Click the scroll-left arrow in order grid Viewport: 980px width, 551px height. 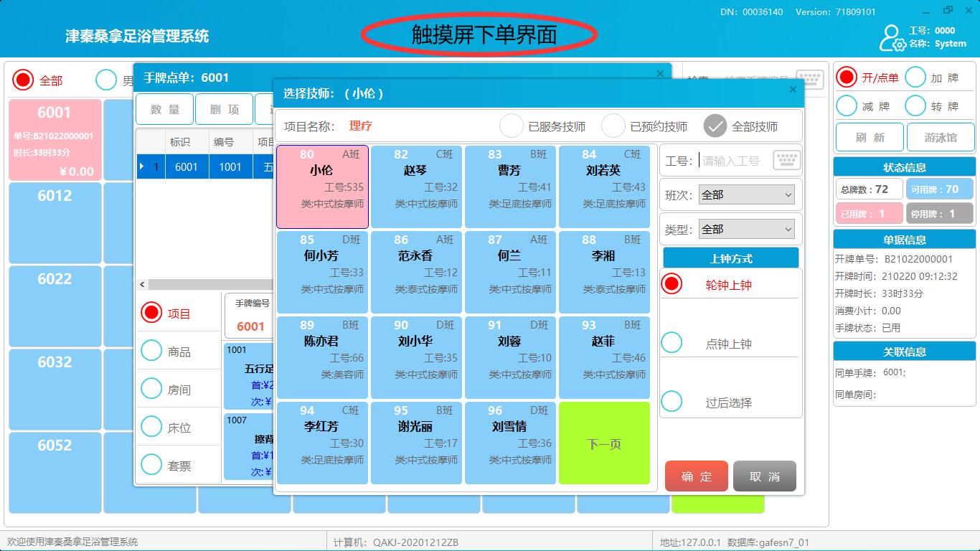142,285
